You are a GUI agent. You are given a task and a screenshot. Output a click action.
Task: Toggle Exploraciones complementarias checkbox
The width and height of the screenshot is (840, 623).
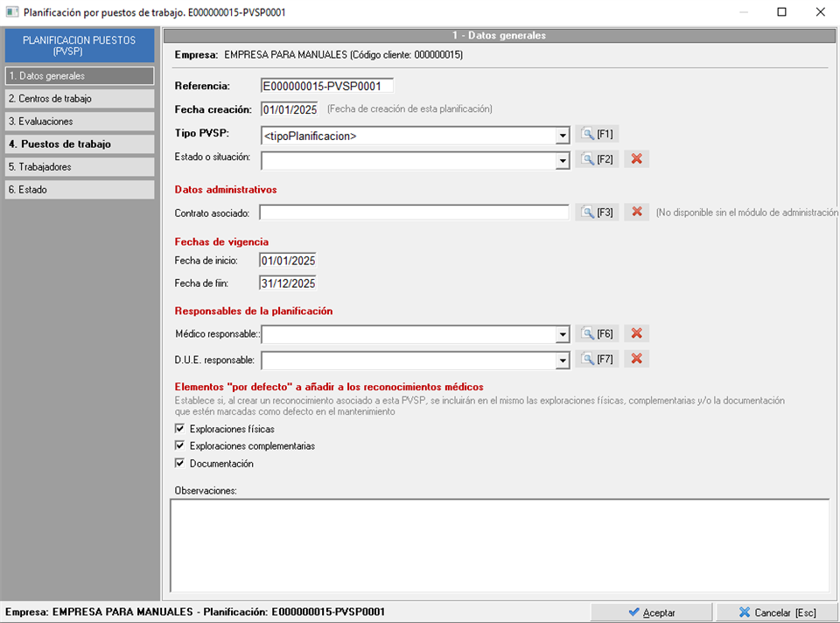click(x=180, y=446)
